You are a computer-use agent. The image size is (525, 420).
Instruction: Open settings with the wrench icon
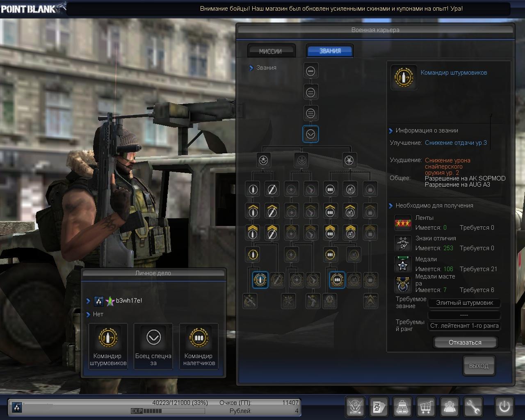coord(473,407)
